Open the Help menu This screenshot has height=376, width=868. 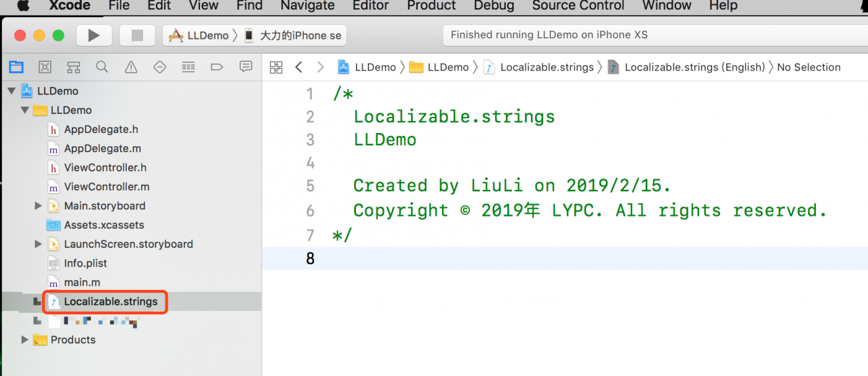(x=723, y=5)
